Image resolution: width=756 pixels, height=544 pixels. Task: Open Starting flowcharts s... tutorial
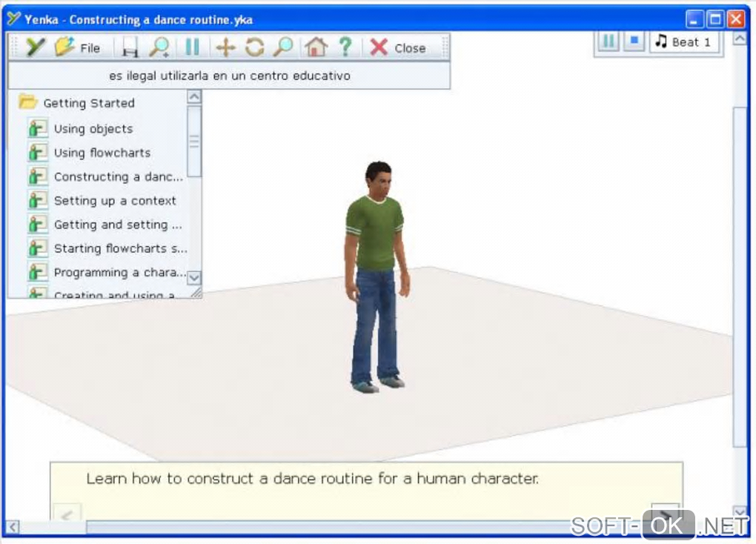121,248
